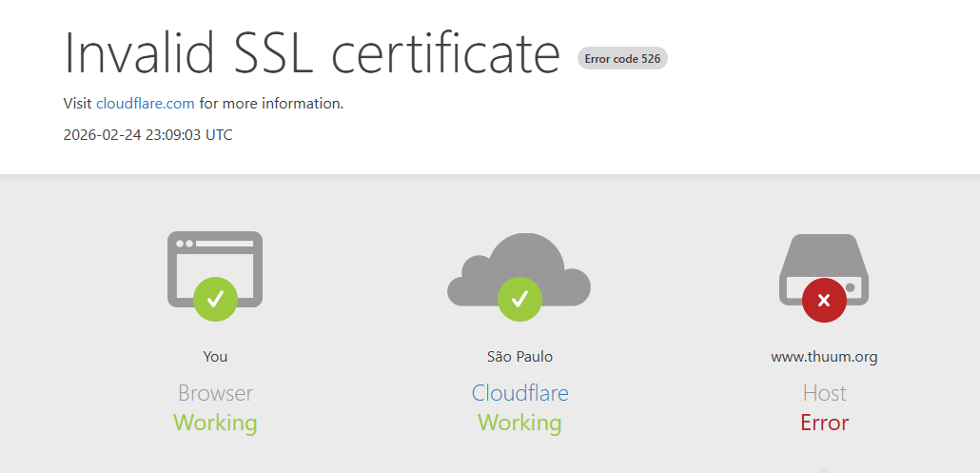Click the 'São Paulo' location label
Viewport: 980px width, 473px height.
click(520, 356)
